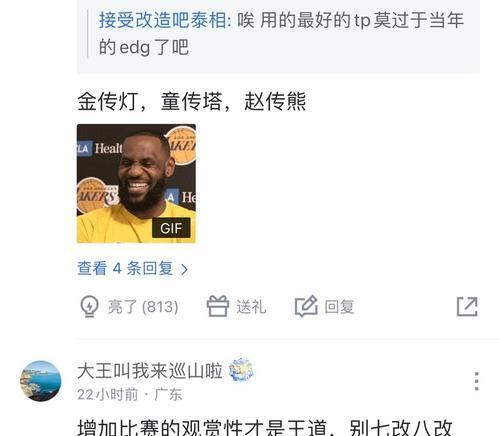Open quoted user 接受改造吧泰相 profile

(162, 20)
